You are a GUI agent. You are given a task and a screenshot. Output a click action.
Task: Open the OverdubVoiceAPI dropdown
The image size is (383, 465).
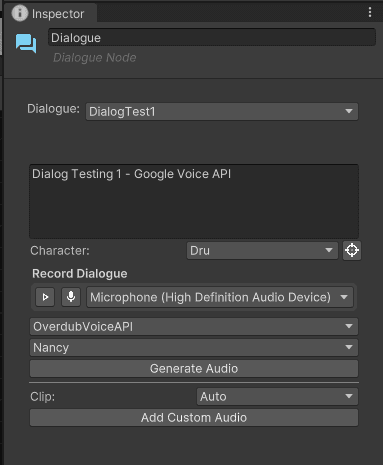click(x=194, y=326)
